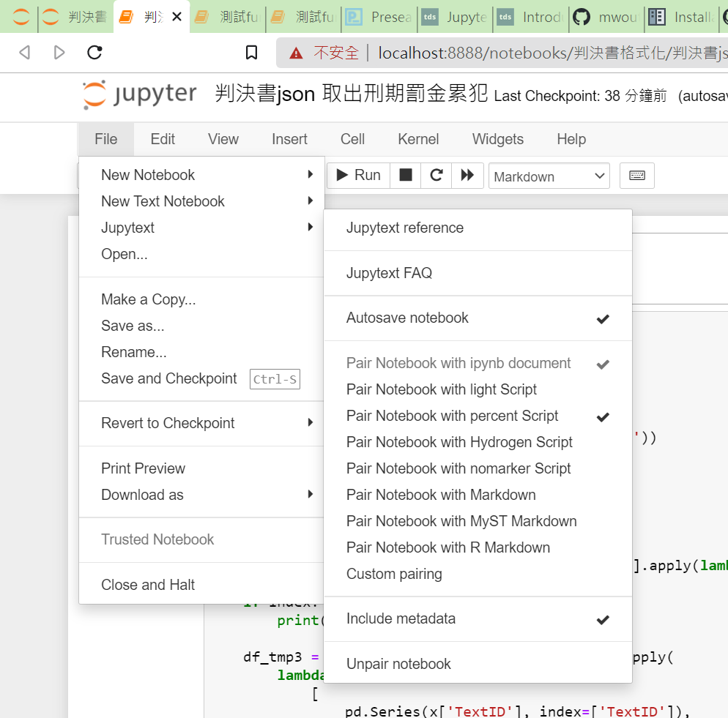Open the command palette keyboard icon
Screen dimensions: 728x718
point(636,176)
